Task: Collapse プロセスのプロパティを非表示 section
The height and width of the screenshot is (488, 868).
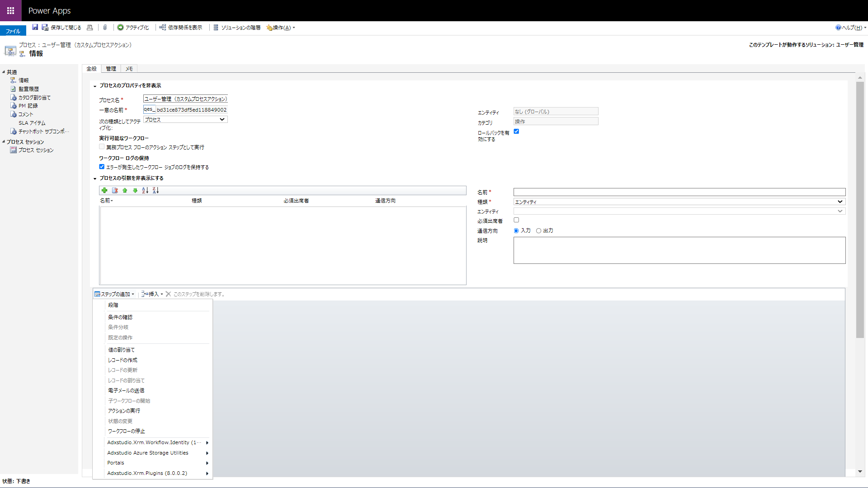Action: pos(95,86)
